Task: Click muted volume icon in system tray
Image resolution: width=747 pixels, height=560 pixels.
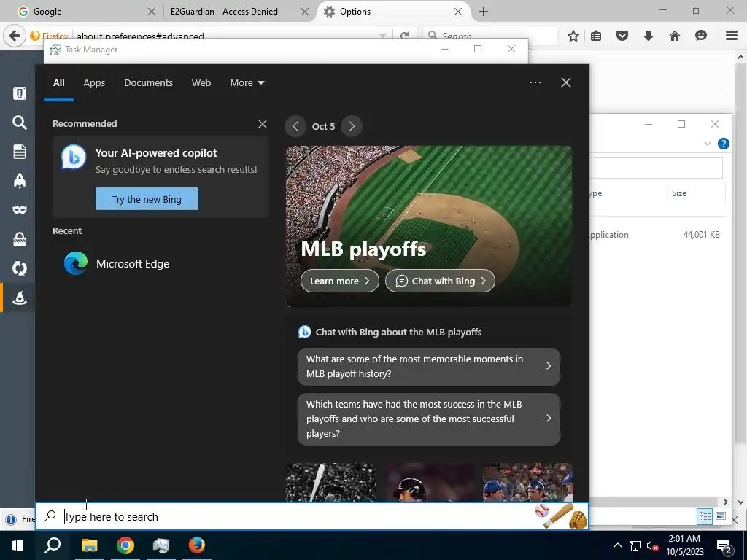Action: click(652, 545)
